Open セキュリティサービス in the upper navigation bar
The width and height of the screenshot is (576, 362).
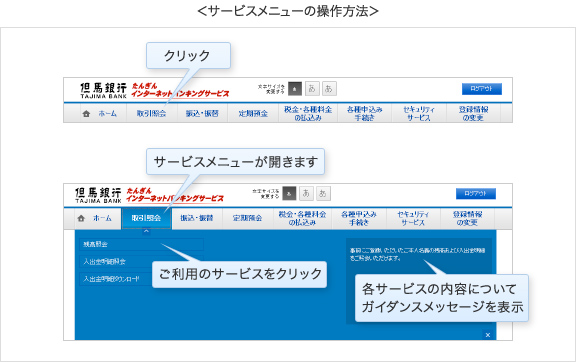click(x=419, y=113)
